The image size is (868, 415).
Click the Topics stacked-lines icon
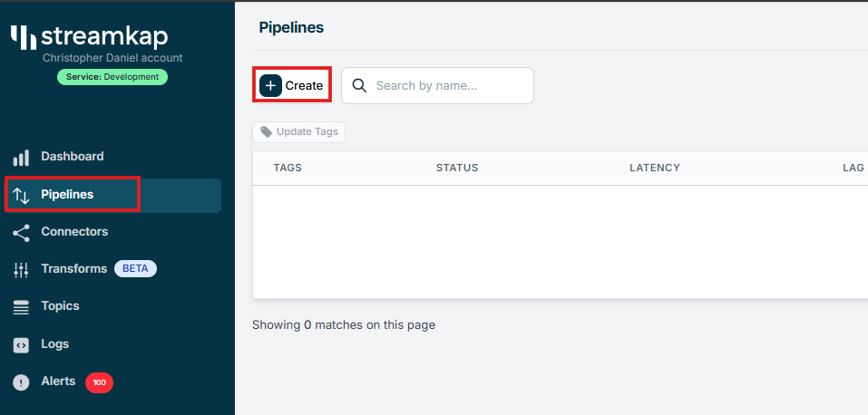[x=21, y=307]
